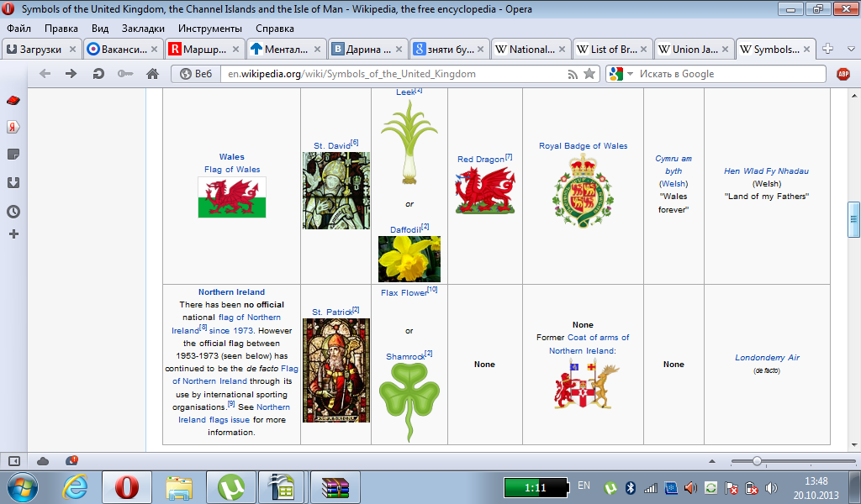Open the Файл menu
861x504 pixels.
[18, 29]
